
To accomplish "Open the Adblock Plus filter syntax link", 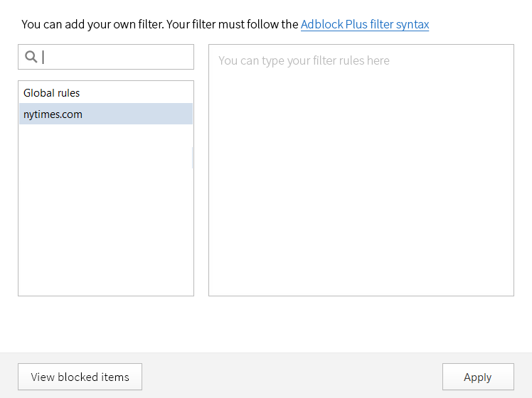I will click(x=365, y=24).
